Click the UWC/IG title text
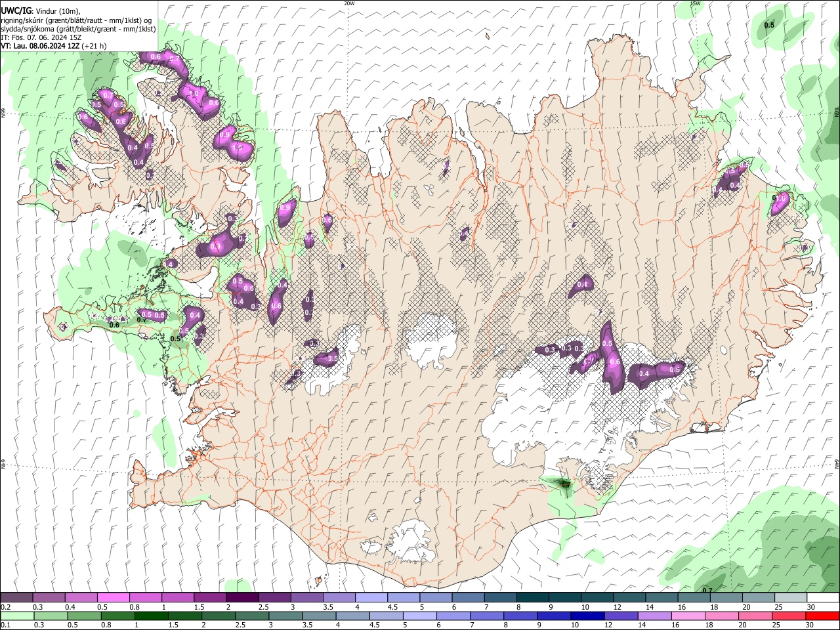The image size is (840, 630). [x=16, y=10]
